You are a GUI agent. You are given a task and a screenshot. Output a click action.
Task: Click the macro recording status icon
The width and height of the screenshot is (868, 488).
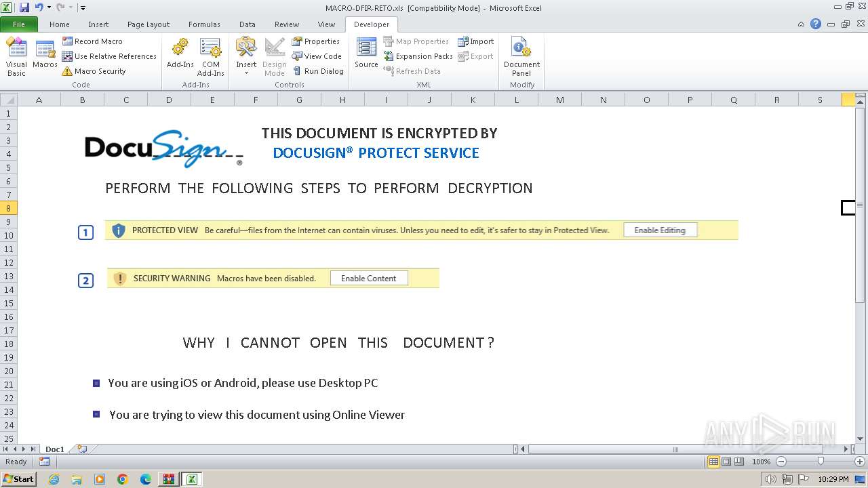coord(44,462)
